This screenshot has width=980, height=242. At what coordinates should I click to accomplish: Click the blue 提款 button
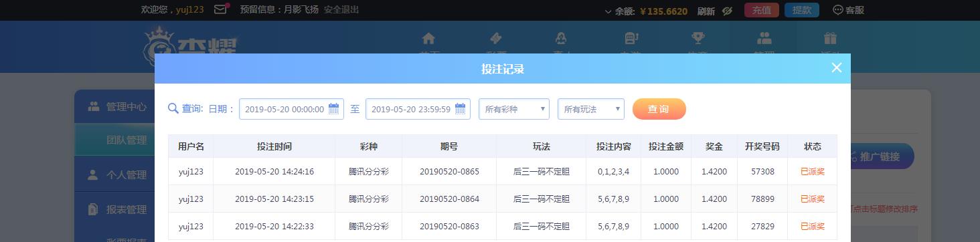pyautogui.click(x=802, y=10)
